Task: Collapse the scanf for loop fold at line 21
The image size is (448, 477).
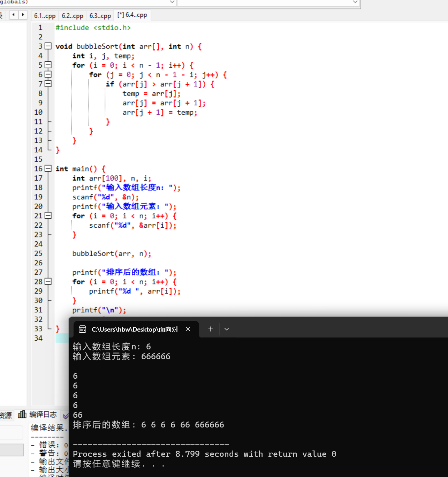Action: click(48, 215)
